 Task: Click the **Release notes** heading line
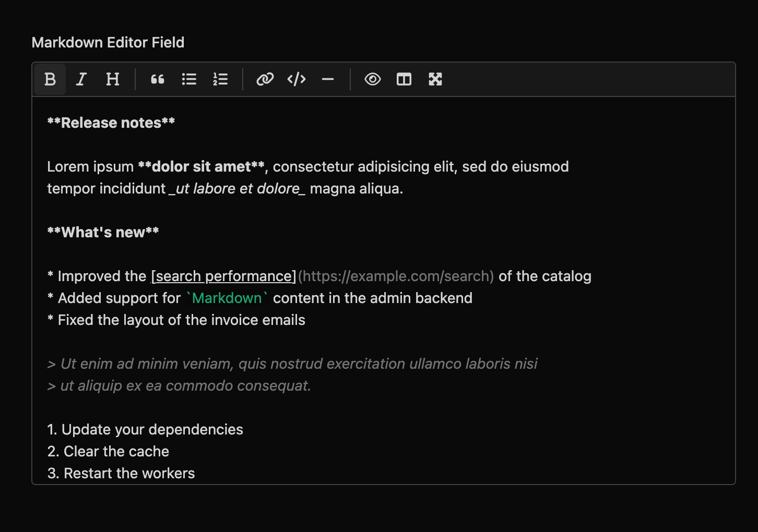point(111,123)
